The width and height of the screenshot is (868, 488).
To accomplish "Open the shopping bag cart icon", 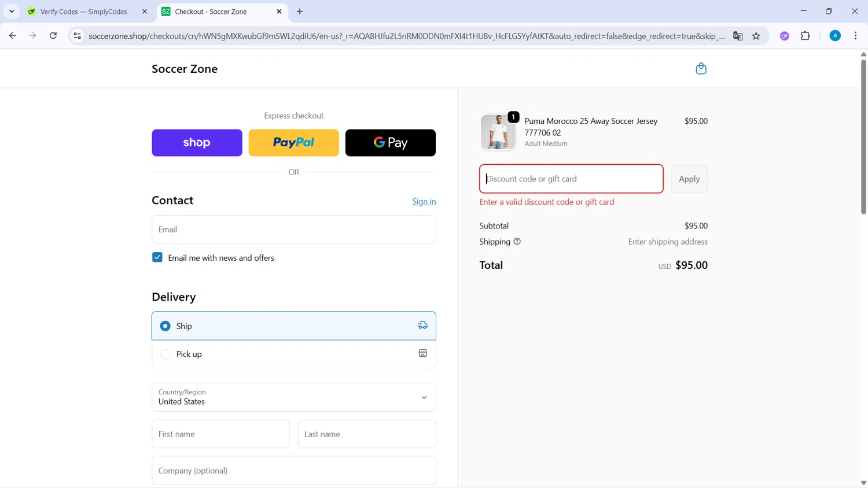I will [701, 69].
